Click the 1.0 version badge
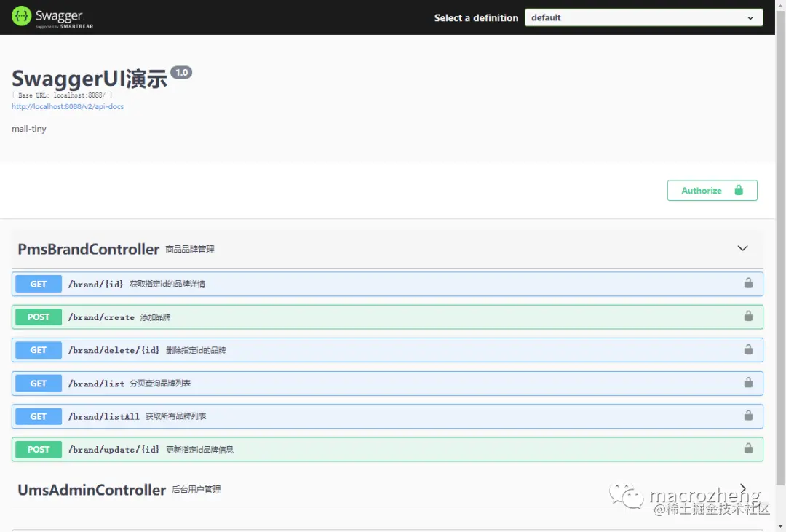Image resolution: width=786 pixels, height=532 pixels. (x=181, y=72)
